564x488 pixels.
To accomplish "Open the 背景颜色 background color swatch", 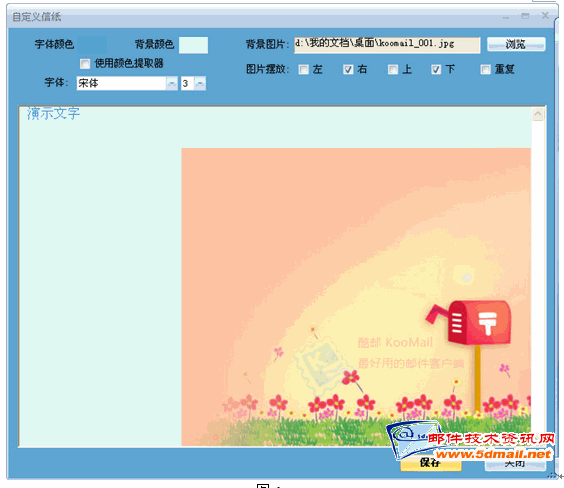I will [x=193, y=45].
